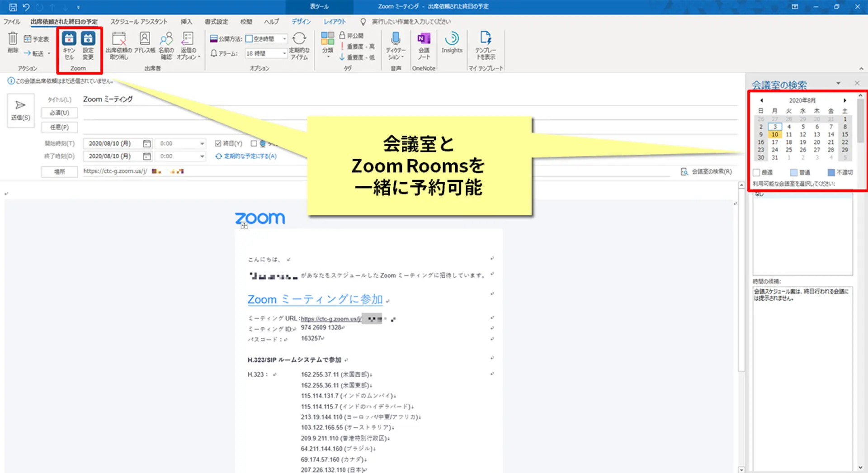The height and width of the screenshot is (473, 868).
Task: Toggle the 終日(Y) all-day checkbox
Action: tap(218, 143)
